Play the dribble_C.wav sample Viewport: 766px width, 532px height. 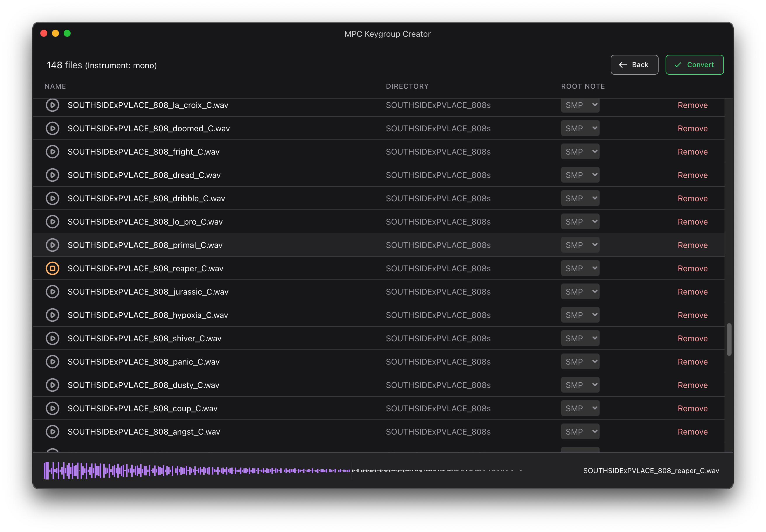click(x=52, y=198)
